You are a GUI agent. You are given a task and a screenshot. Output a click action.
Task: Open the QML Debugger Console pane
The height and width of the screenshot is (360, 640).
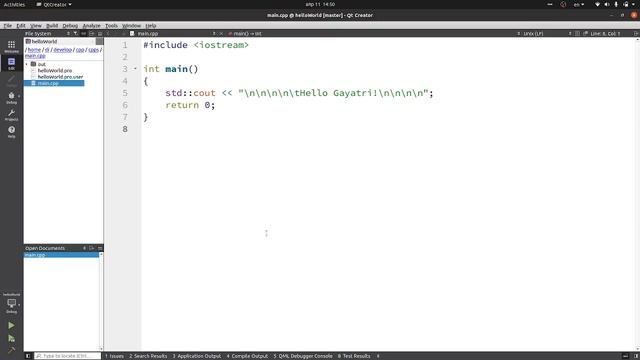[303, 356]
